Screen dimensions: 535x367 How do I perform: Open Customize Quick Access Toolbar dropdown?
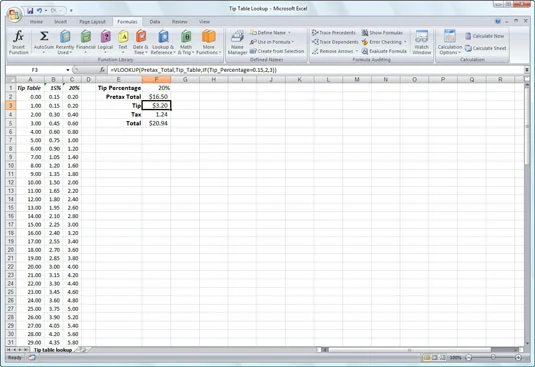point(71,11)
